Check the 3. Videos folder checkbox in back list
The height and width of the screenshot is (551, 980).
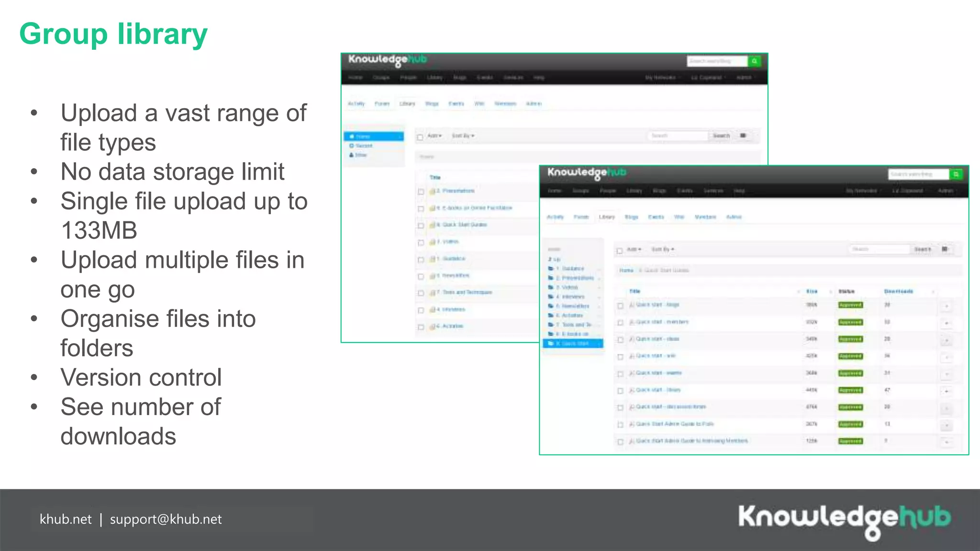coord(421,243)
